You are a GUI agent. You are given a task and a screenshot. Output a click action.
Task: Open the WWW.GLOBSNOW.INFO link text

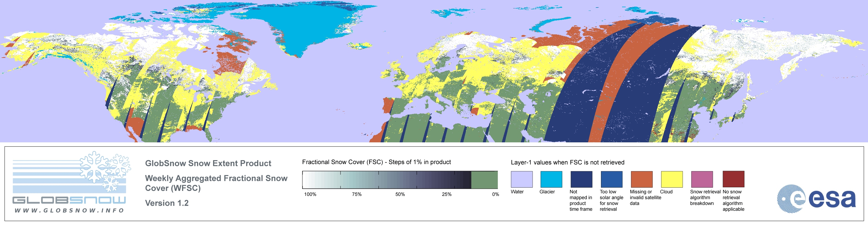69,211
